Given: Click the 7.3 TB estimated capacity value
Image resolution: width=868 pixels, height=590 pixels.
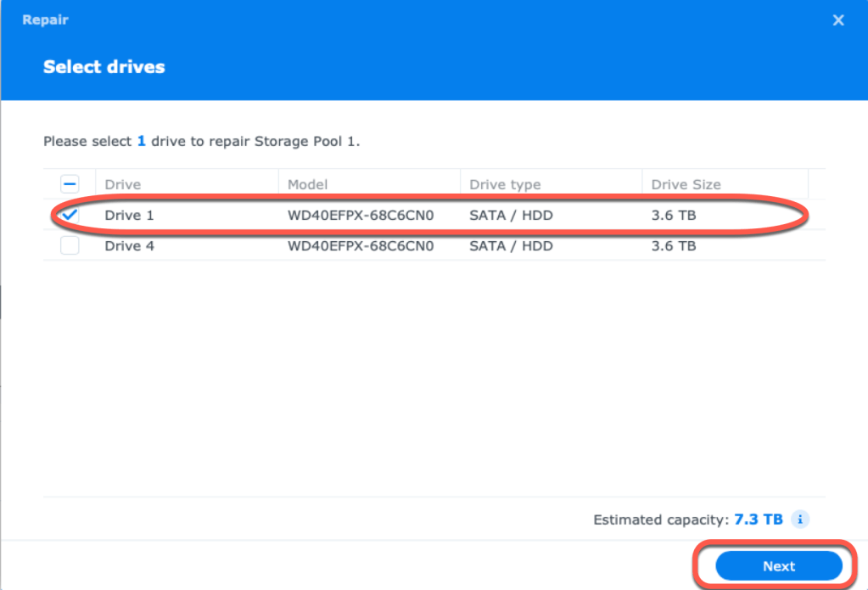Looking at the screenshot, I should (759, 519).
